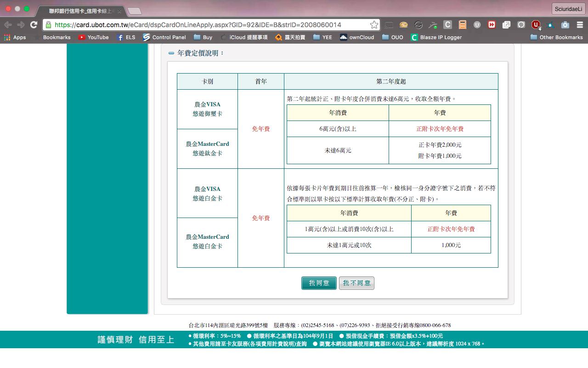Focus the address bar URL field

(x=211, y=25)
